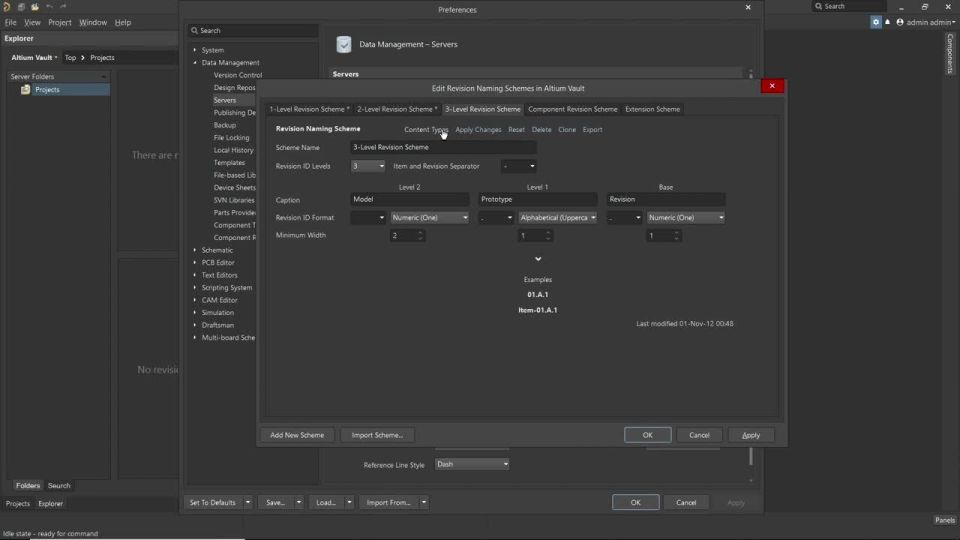
Task: Open the Revision ID Levels dropdown
Action: 368,166
